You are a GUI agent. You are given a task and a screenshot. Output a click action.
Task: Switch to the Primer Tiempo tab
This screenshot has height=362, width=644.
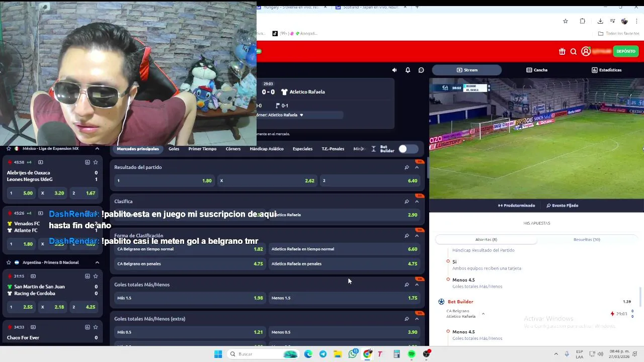(x=202, y=149)
